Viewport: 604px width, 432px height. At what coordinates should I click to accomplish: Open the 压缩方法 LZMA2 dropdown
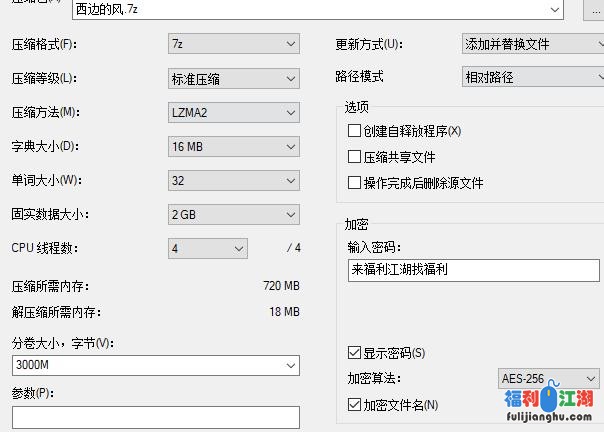point(234,112)
